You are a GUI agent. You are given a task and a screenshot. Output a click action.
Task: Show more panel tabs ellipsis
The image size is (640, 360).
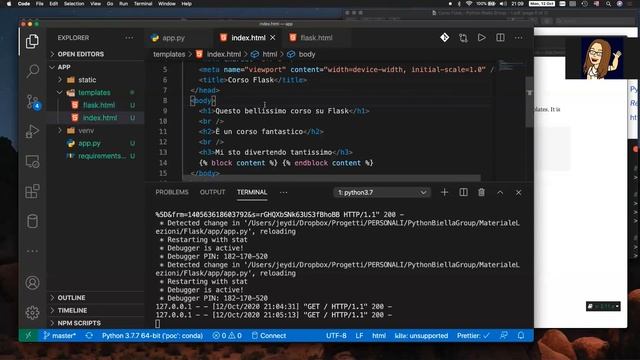point(284,192)
